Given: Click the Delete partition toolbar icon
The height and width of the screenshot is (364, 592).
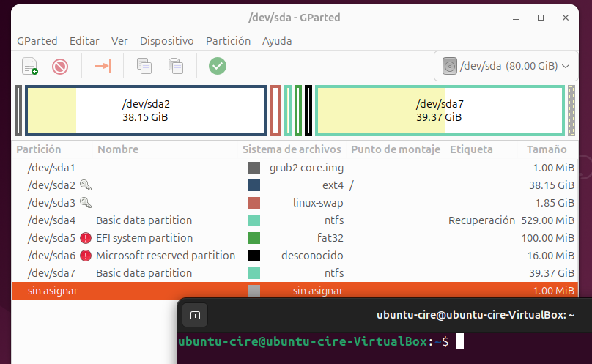Looking at the screenshot, I should [60, 67].
